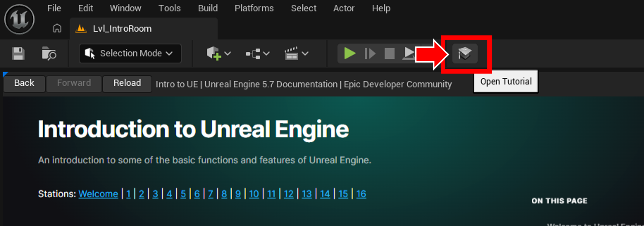Open the Platforms menu
The width and height of the screenshot is (644, 226).
point(254,8)
